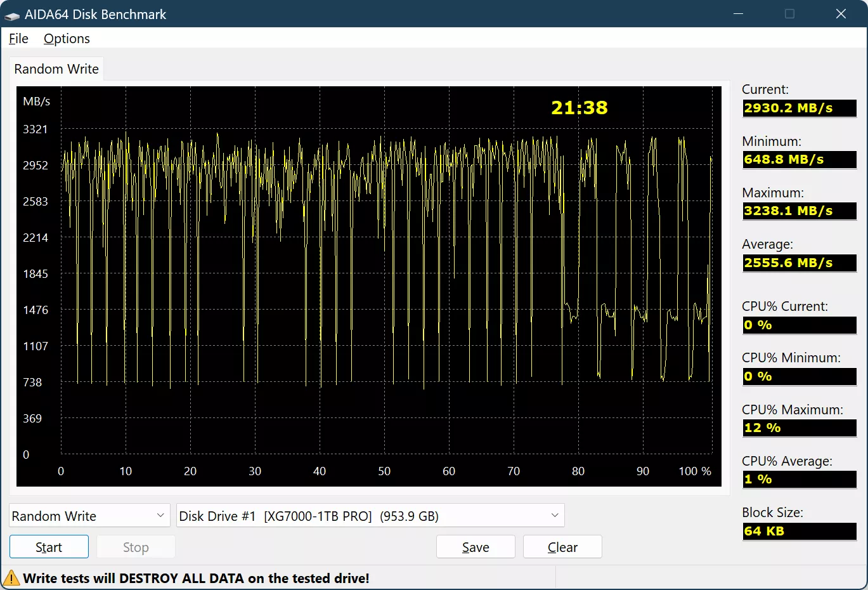868x590 pixels.
Task: Click the MB/s axis label on graph
Action: (x=36, y=102)
